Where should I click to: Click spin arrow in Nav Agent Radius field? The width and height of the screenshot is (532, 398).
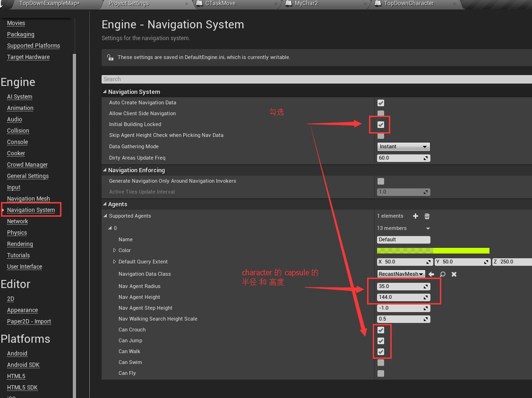pos(426,287)
